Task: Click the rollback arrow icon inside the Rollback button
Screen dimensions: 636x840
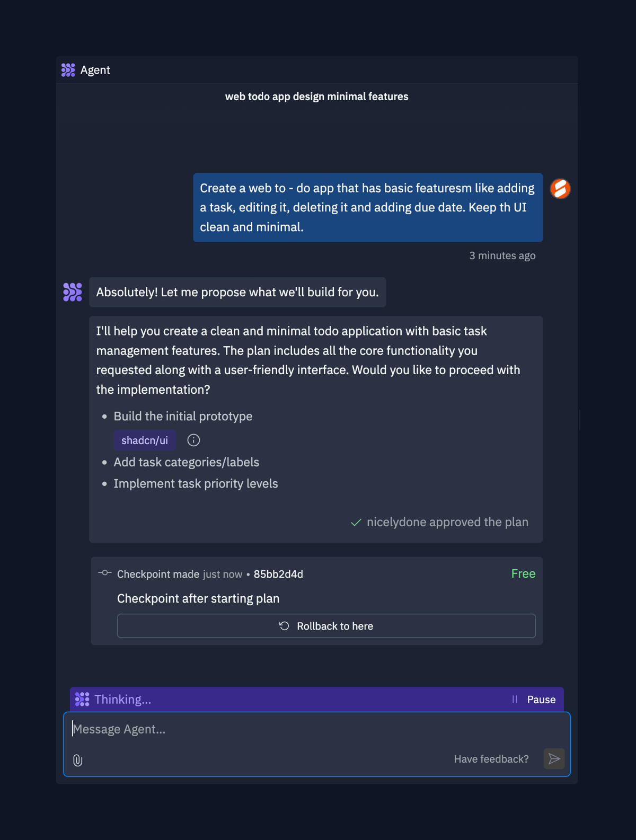Action: pos(284,626)
